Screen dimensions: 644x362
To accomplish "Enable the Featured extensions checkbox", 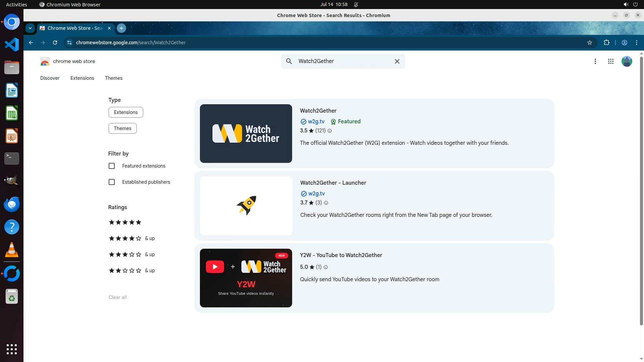I will 112,166.
